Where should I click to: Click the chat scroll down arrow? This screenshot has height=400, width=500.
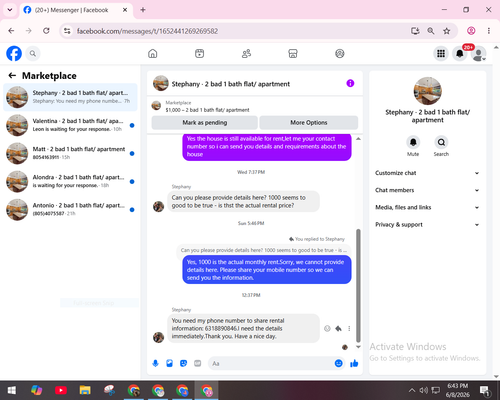click(x=358, y=347)
